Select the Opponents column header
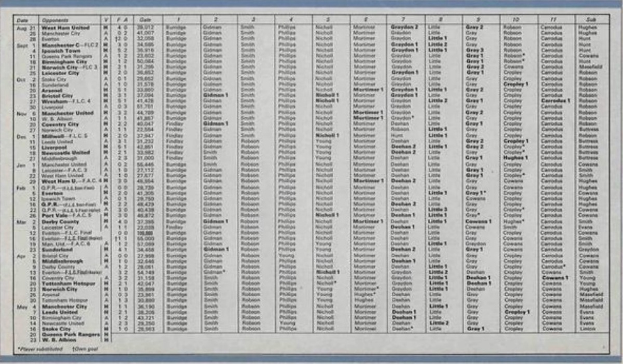Viewport: 623px width, 364px height. 55,20
